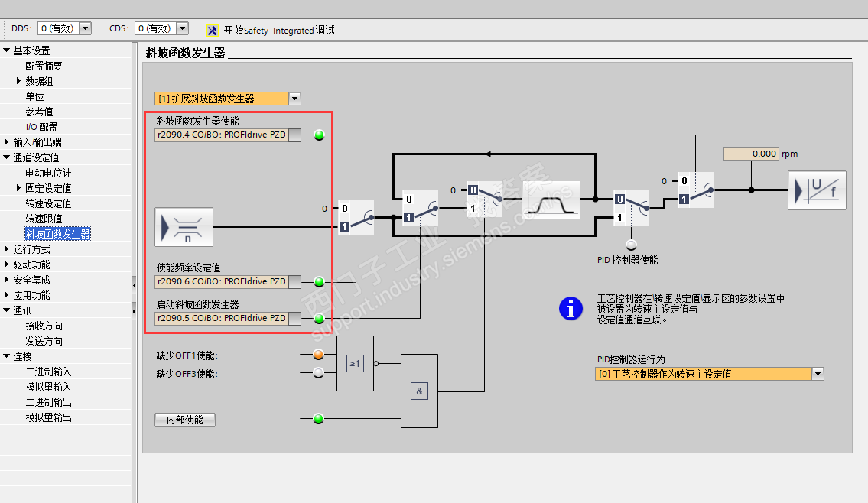Click switch block directly before ramp curve
The image size is (868, 503).
click(x=484, y=200)
